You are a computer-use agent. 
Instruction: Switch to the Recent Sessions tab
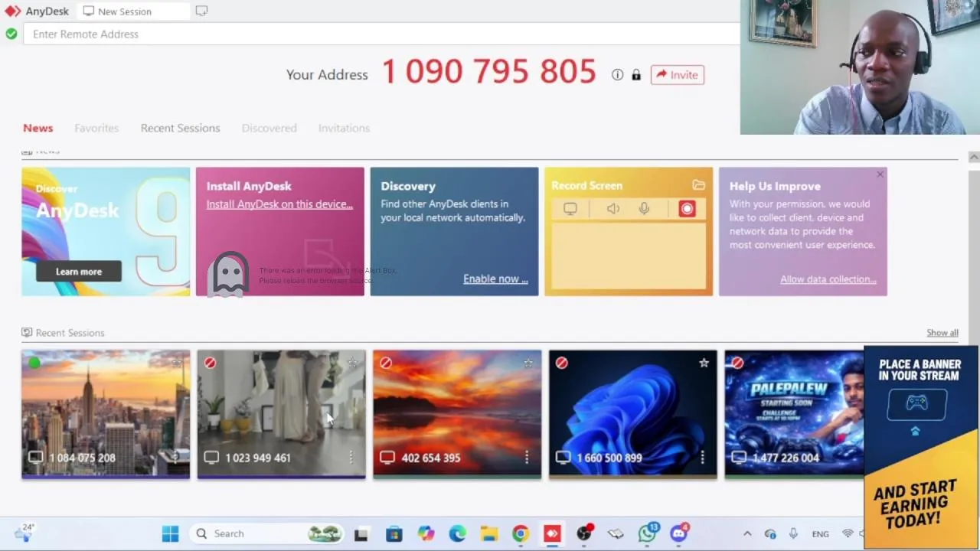pyautogui.click(x=180, y=128)
